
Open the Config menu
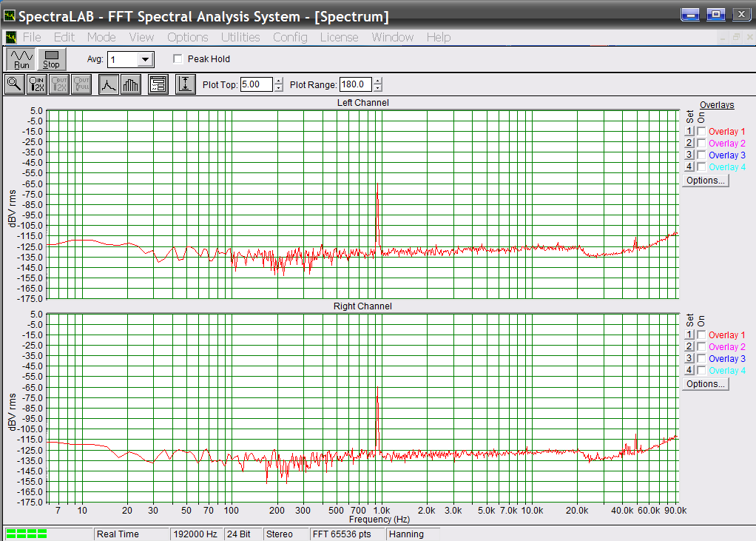pyautogui.click(x=290, y=37)
